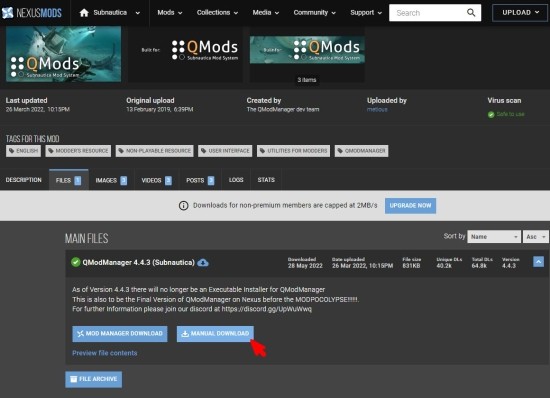Click the Manual Download button
550x398 pixels.
coord(215,333)
